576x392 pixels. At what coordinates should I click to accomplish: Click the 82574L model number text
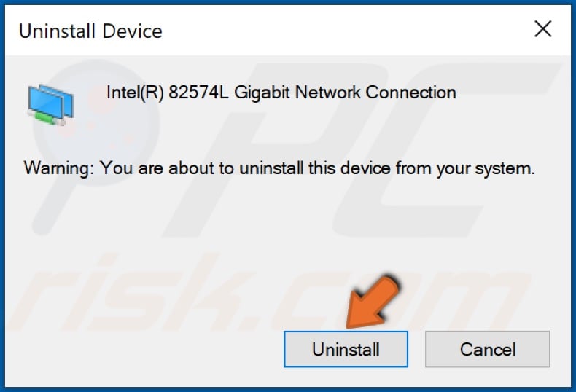tap(198, 93)
